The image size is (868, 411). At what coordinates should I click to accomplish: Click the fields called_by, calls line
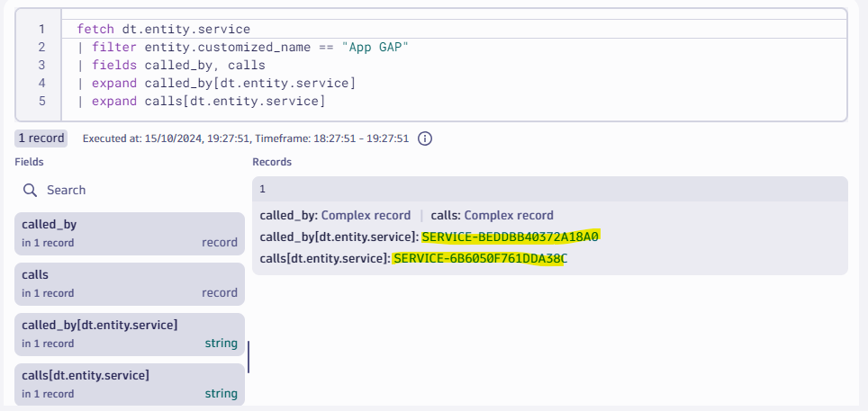[x=178, y=66]
